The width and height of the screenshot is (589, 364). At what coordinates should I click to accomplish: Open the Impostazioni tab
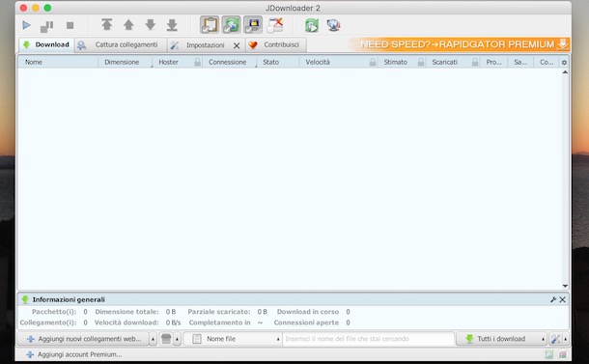click(205, 45)
